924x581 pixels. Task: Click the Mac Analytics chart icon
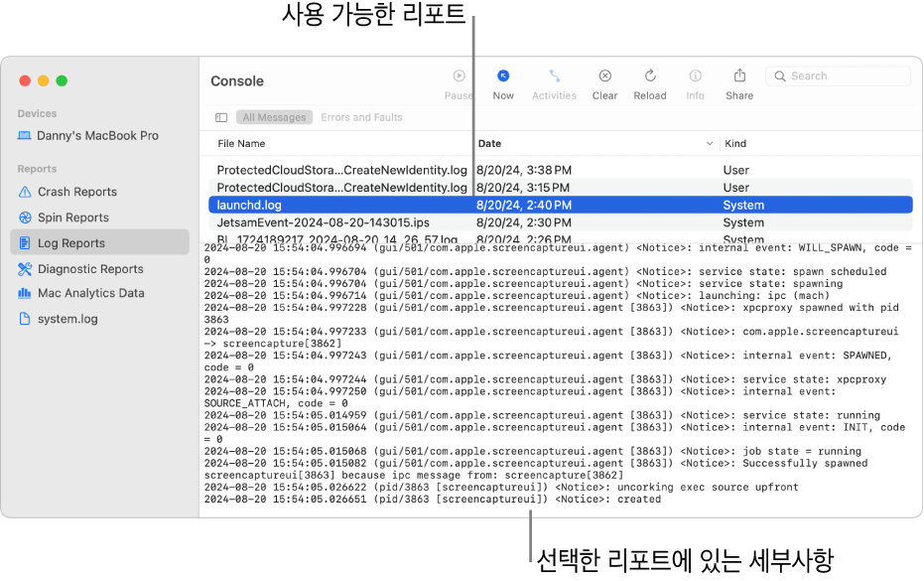click(x=25, y=293)
